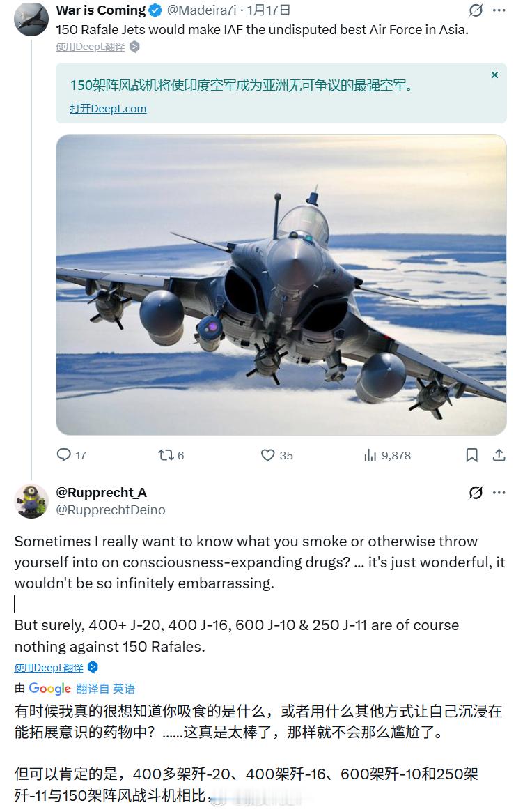The height and width of the screenshot is (812, 516).
Task: Like the Rafale jets tweet
Action: (268, 455)
